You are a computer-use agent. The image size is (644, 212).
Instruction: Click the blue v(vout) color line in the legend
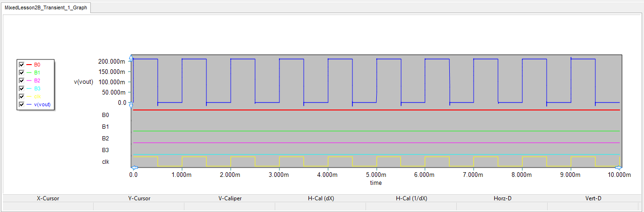29,104
